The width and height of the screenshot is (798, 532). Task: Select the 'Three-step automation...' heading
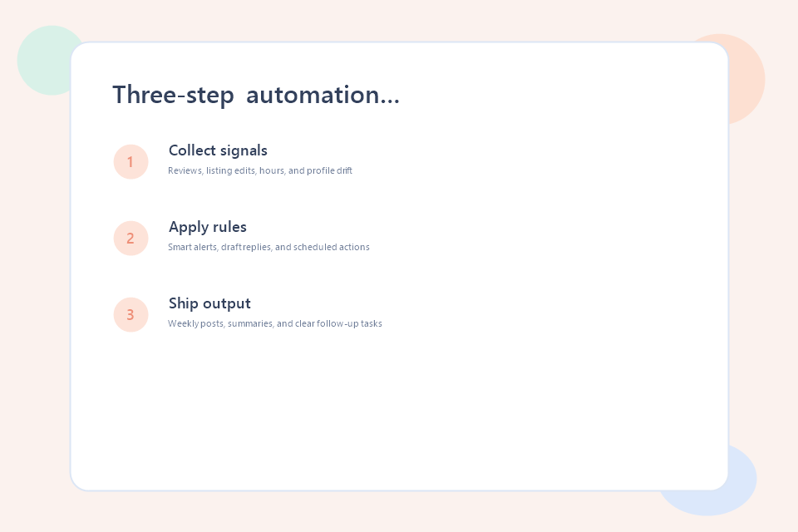click(256, 96)
